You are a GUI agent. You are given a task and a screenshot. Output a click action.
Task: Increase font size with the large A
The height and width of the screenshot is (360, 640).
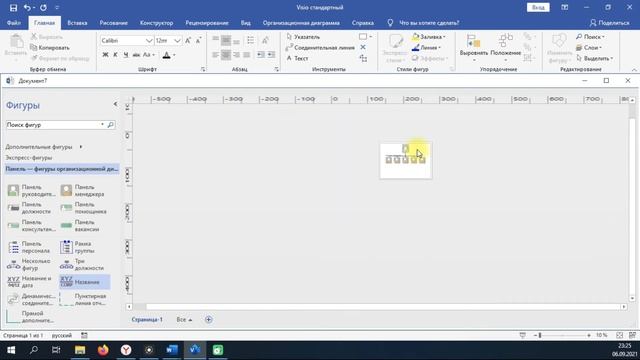coord(188,40)
